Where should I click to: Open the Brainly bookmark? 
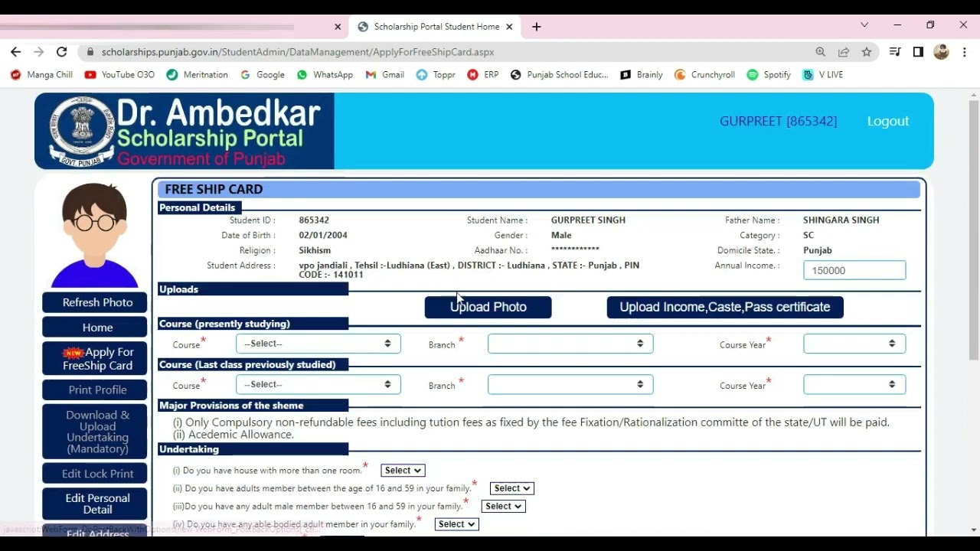pyautogui.click(x=642, y=75)
